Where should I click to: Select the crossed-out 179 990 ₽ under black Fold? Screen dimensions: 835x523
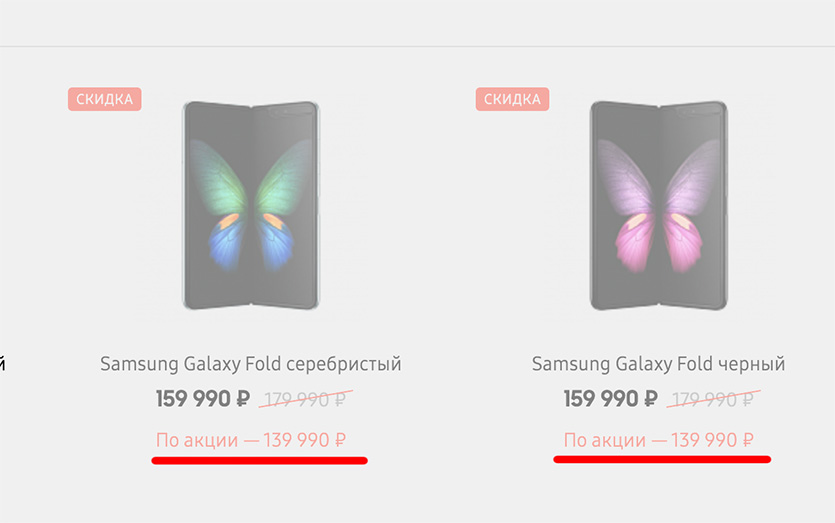(711, 400)
